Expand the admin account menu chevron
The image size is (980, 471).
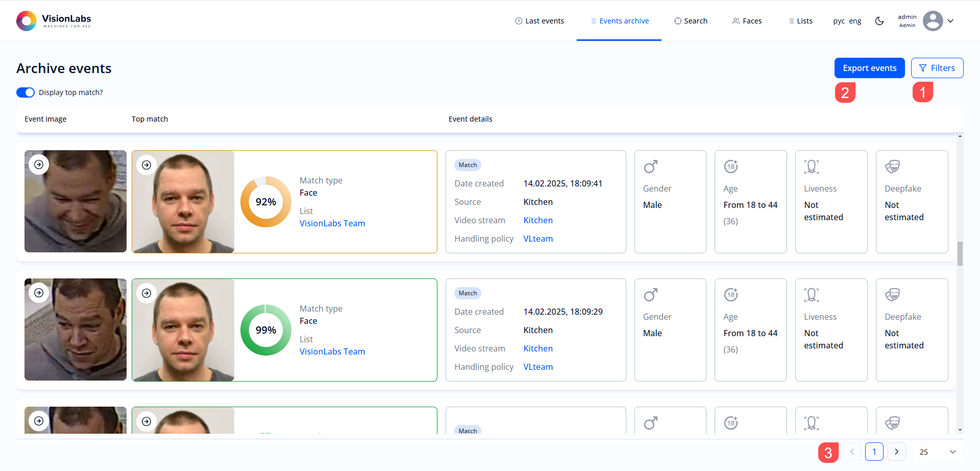[x=950, y=21]
